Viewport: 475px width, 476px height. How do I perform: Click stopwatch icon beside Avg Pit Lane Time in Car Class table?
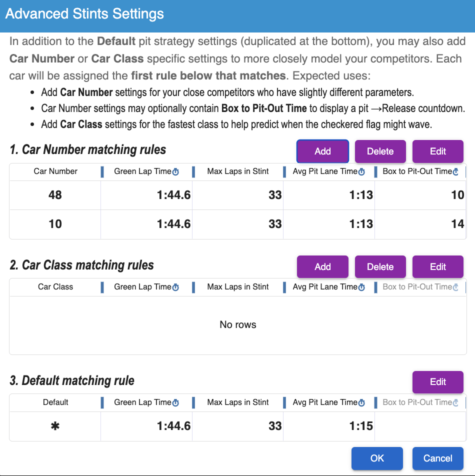pos(361,287)
